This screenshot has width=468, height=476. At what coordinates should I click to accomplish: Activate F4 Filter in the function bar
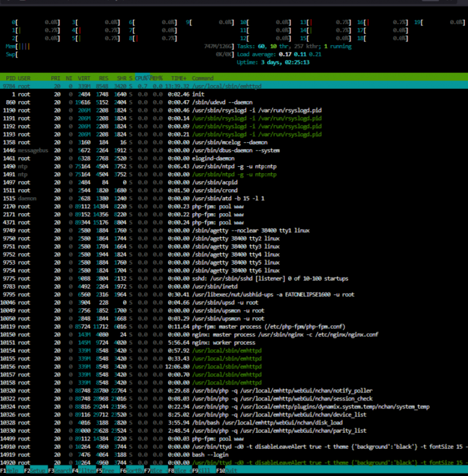tap(84, 470)
